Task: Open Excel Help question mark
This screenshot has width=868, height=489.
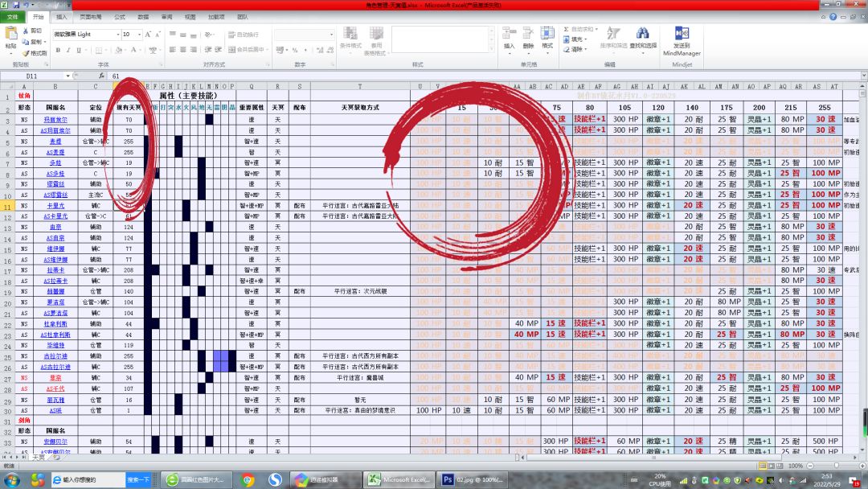Action: pos(833,17)
